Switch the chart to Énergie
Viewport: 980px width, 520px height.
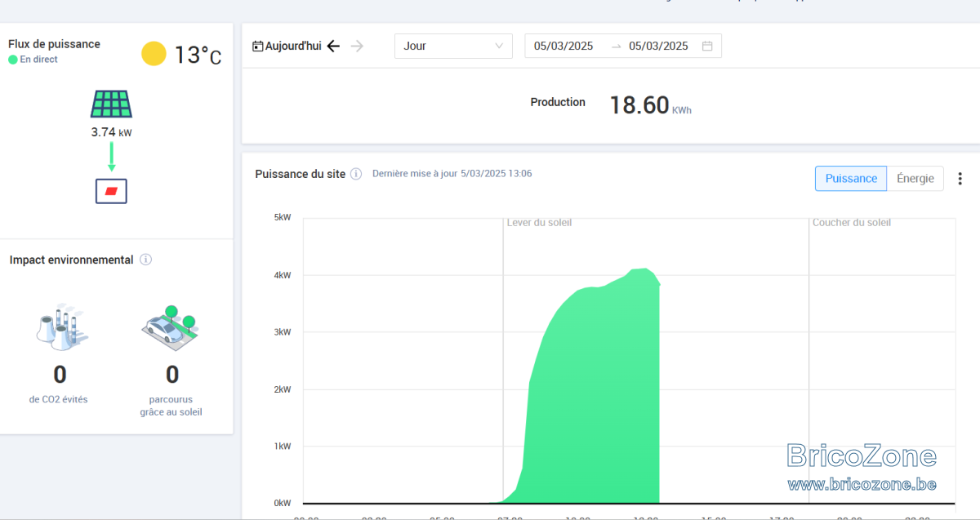click(915, 179)
